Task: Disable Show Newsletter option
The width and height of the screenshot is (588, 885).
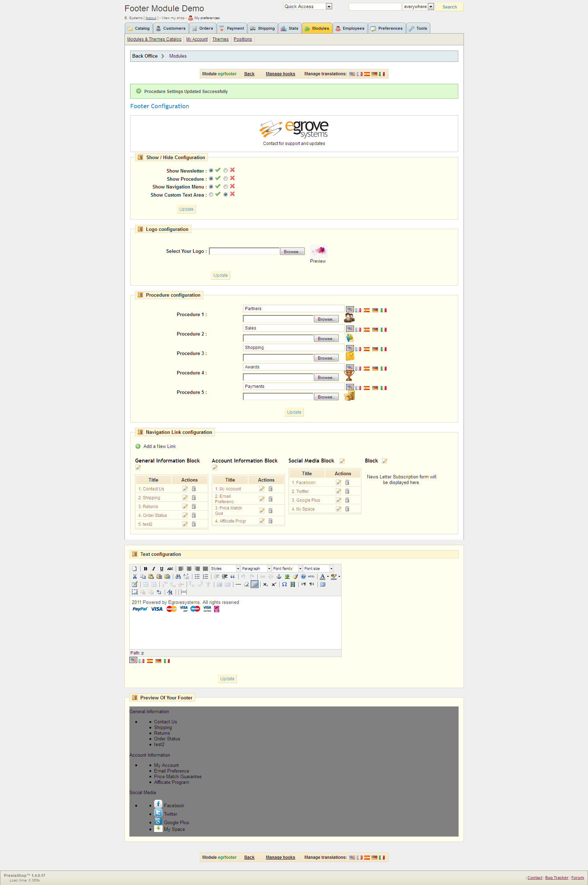Action: (x=225, y=170)
